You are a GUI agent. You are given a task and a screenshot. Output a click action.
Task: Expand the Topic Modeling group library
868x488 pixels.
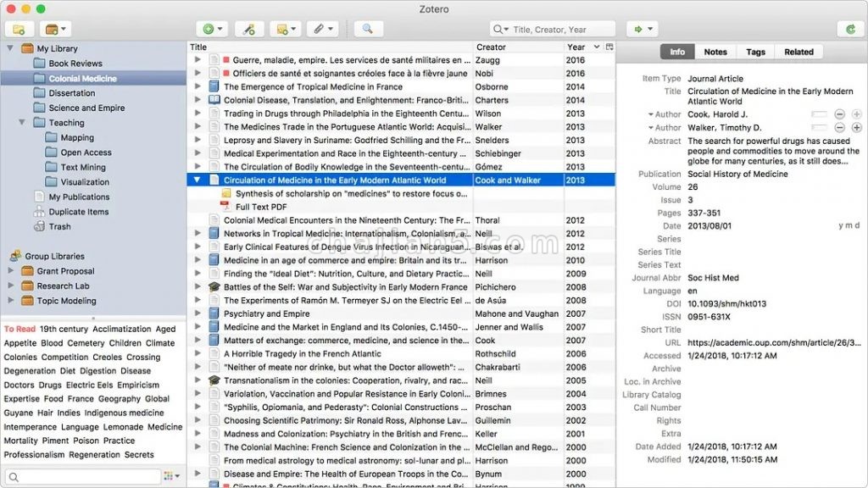(10, 301)
